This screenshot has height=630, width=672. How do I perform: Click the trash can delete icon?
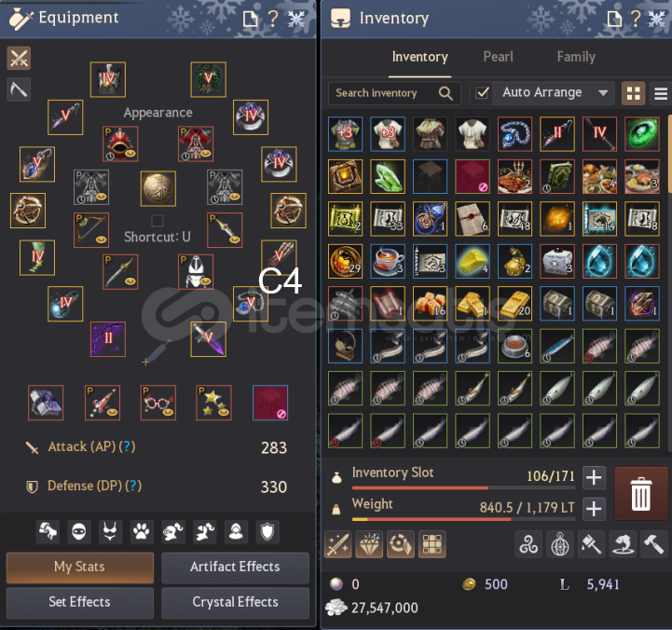pyautogui.click(x=640, y=493)
